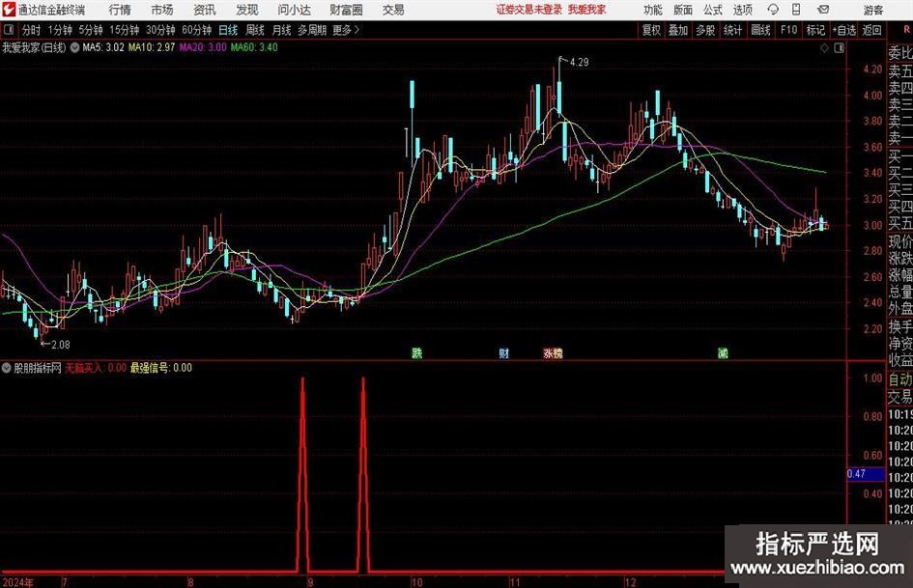Click the 统计 statistics toolbar button

coord(732,30)
